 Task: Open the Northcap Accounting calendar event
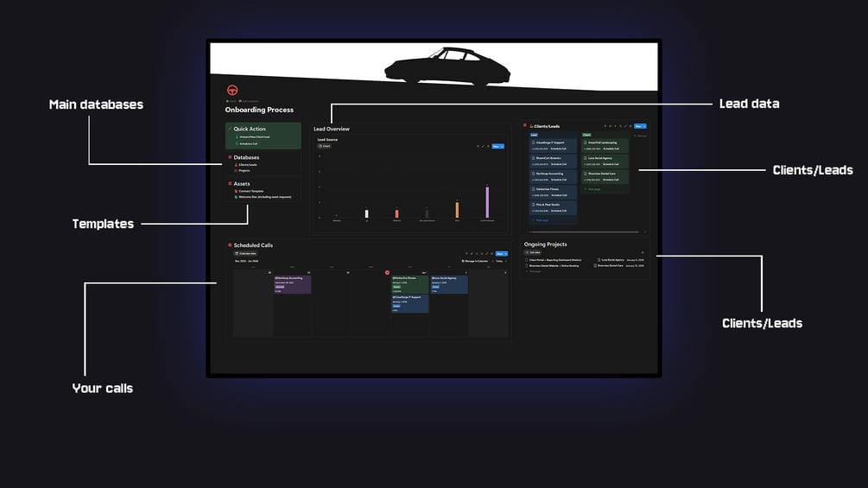[292, 284]
